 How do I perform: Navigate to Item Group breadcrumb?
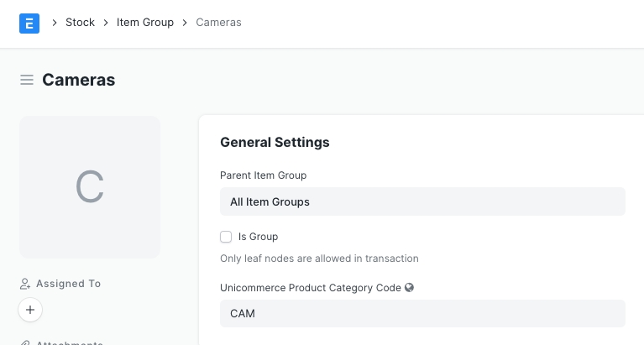(x=145, y=23)
